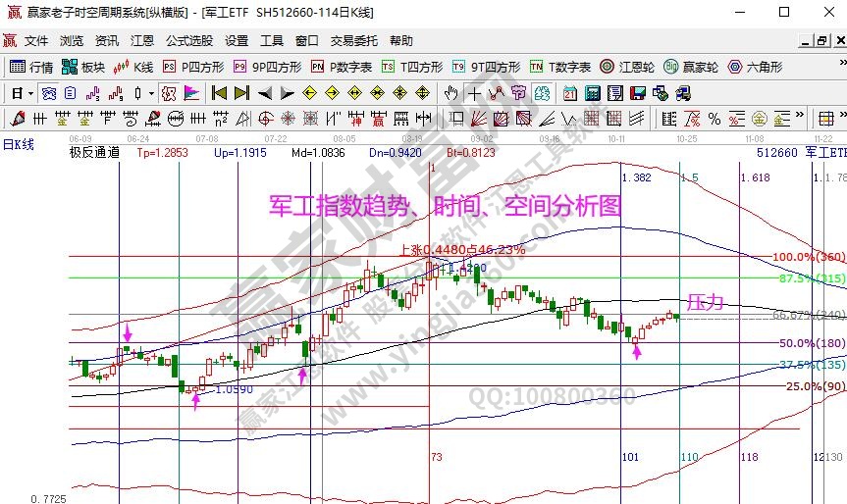Click the calculator icon in toolbar

click(x=592, y=94)
